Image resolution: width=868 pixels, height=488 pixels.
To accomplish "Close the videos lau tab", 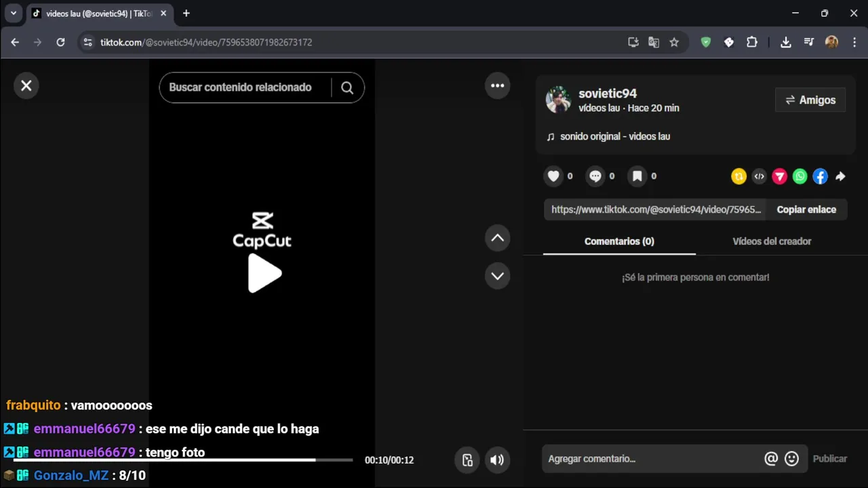I will click(x=163, y=13).
